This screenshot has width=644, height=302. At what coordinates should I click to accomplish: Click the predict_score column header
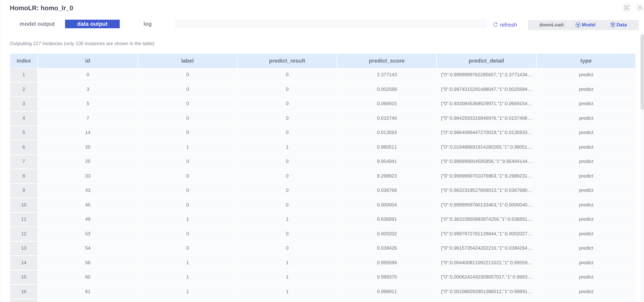(387, 61)
